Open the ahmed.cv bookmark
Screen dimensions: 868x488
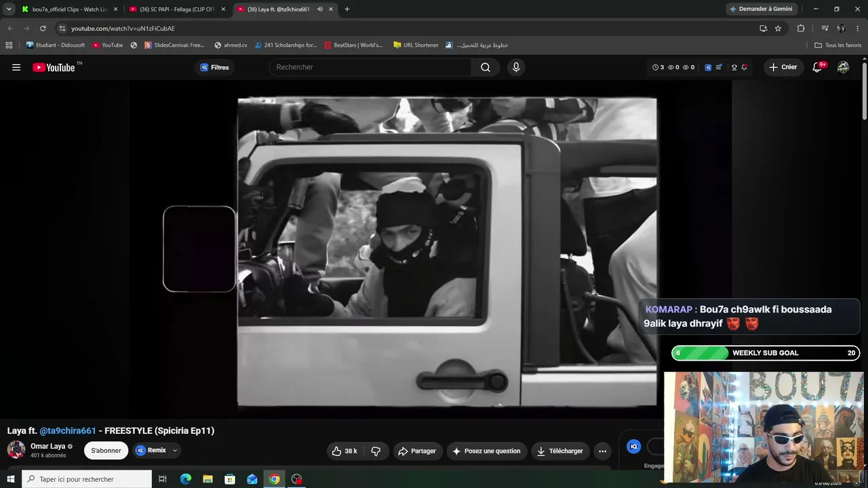pyautogui.click(x=231, y=45)
